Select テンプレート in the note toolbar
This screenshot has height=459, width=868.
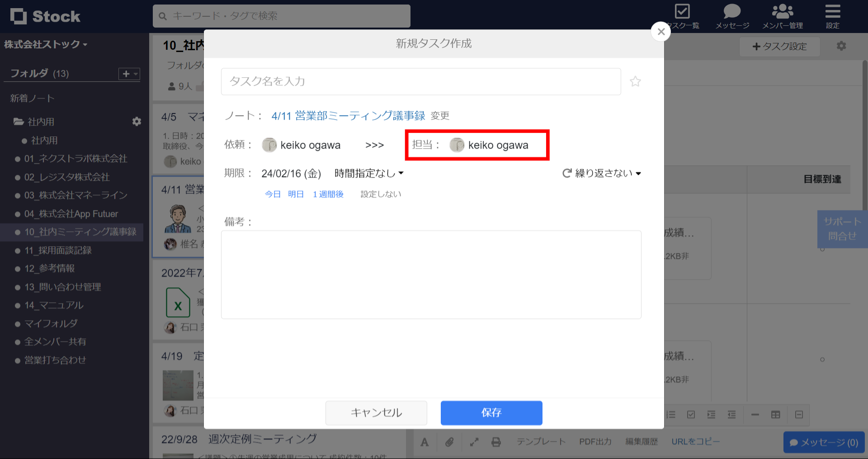[x=541, y=442]
